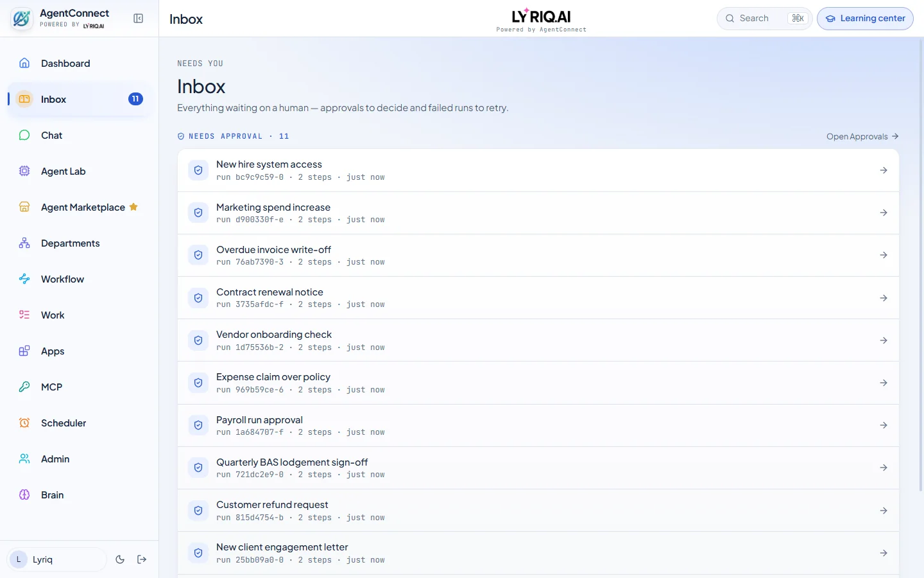The height and width of the screenshot is (578, 924).
Task: Select run ID 1d75536b-2 text
Action: [259, 347]
